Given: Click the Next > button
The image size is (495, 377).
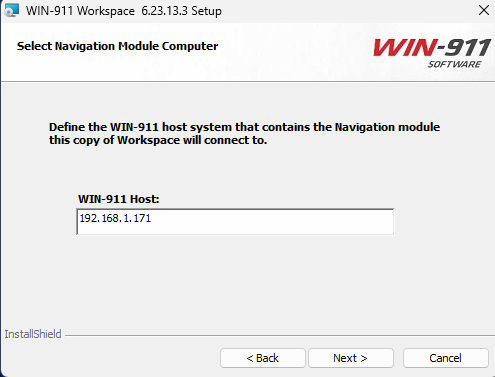Looking at the screenshot, I should click(x=351, y=358).
